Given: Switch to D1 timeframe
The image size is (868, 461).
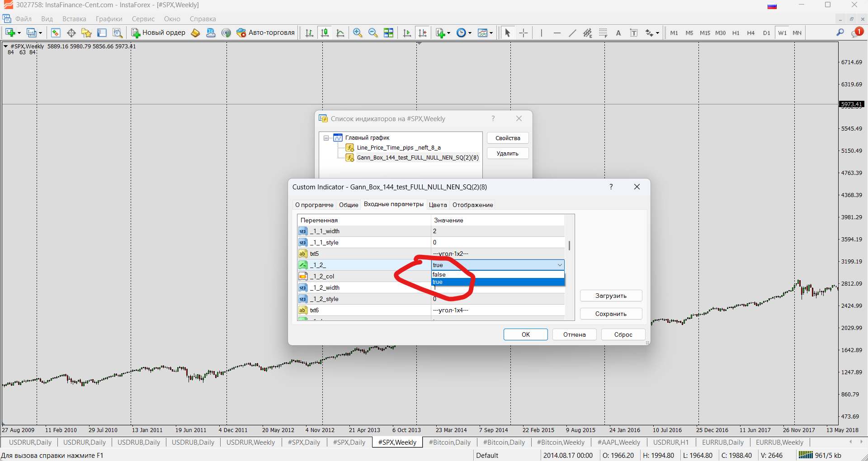Looking at the screenshot, I should click(x=767, y=33).
